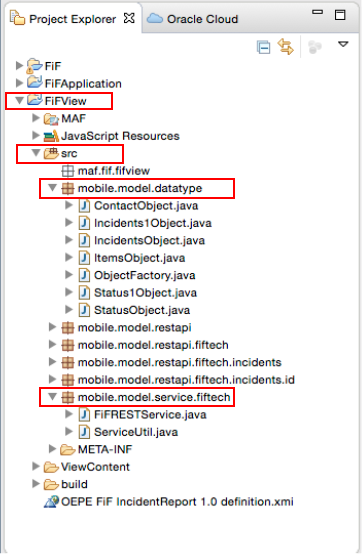The height and width of the screenshot is (554, 362).
Task: Expand ContactObject.java class members
Action: pos(69,205)
